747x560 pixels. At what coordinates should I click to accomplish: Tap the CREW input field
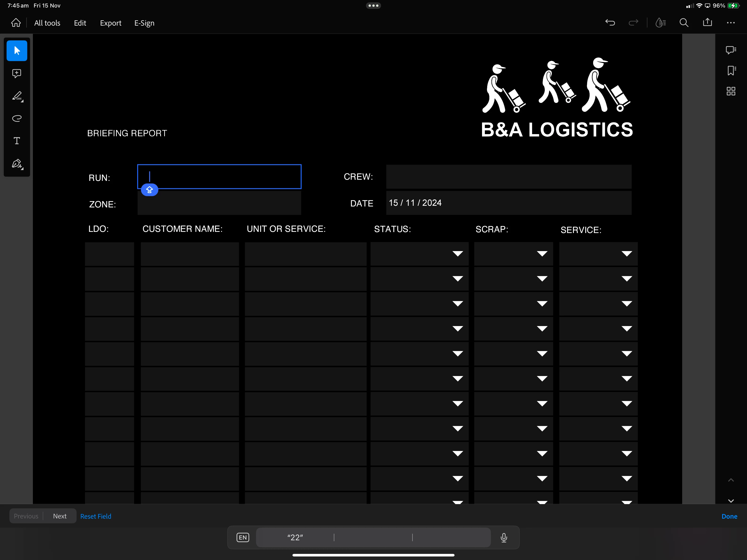tap(509, 177)
